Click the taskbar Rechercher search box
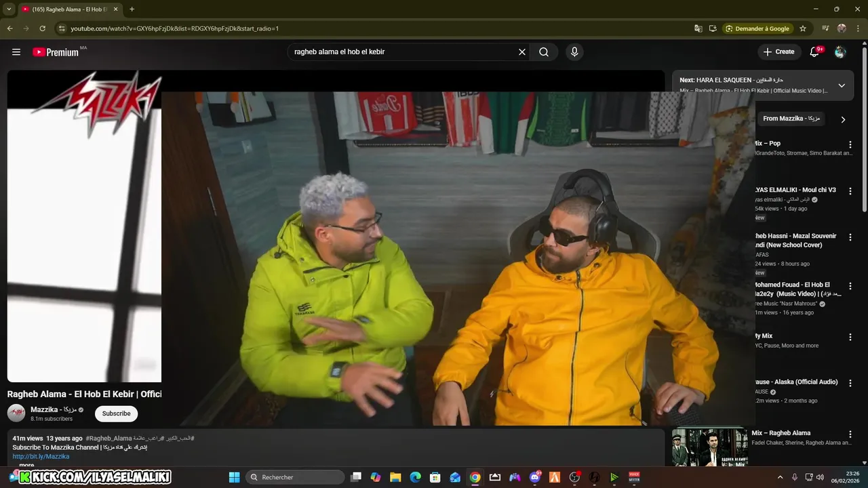 (x=295, y=477)
